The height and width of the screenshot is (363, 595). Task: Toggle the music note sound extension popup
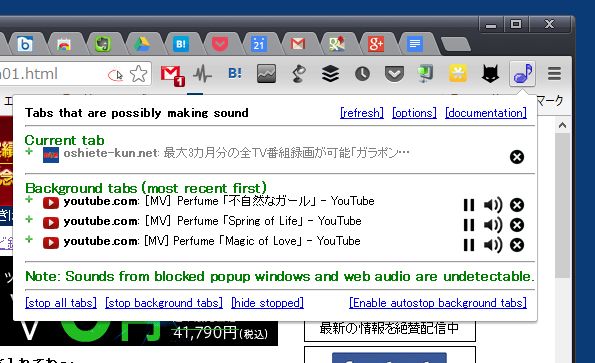[523, 74]
